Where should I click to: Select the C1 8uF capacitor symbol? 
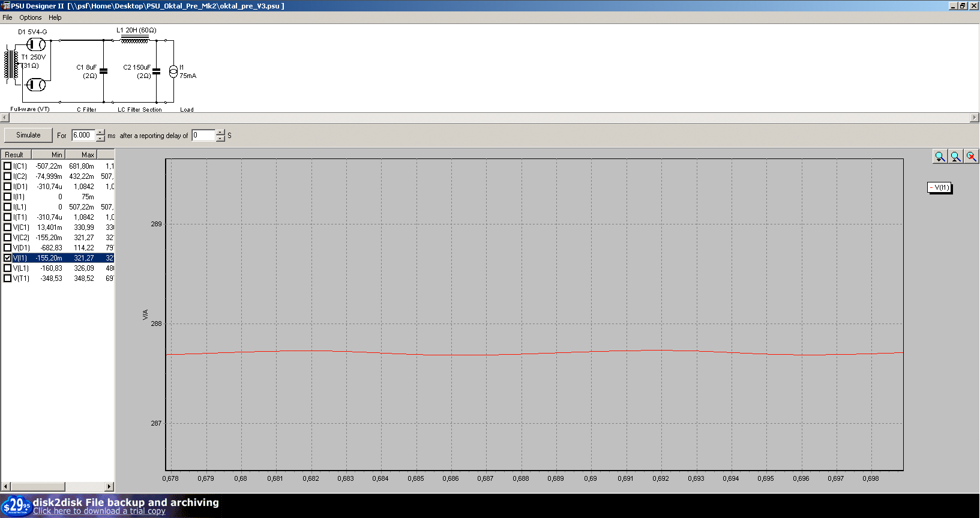[x=103, y=71]
